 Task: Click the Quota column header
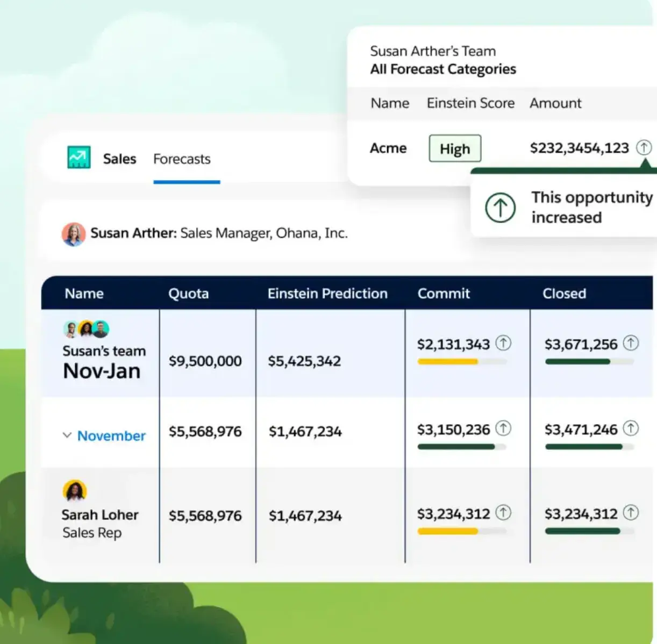(x=188, y=294)
